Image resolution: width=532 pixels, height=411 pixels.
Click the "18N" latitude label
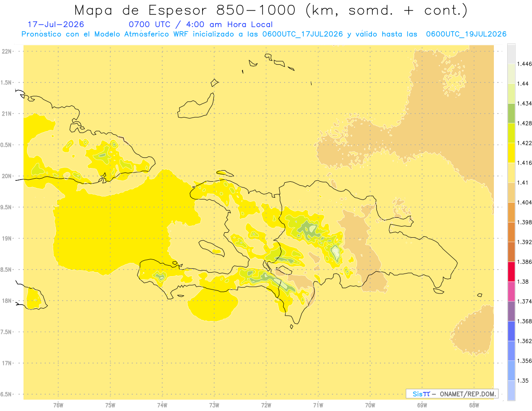(7, 301)
